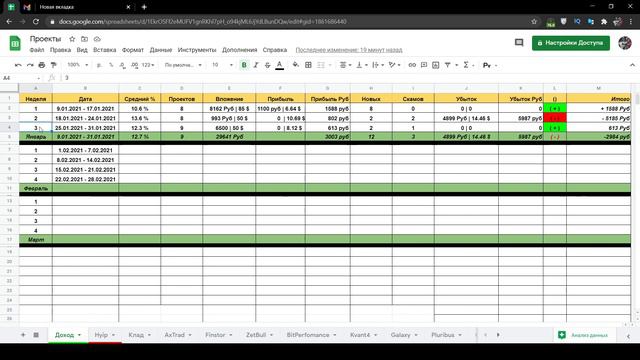Open the font family dropdown
The image size is (640, 360).
pyautogui.click(x=183, y=65)
